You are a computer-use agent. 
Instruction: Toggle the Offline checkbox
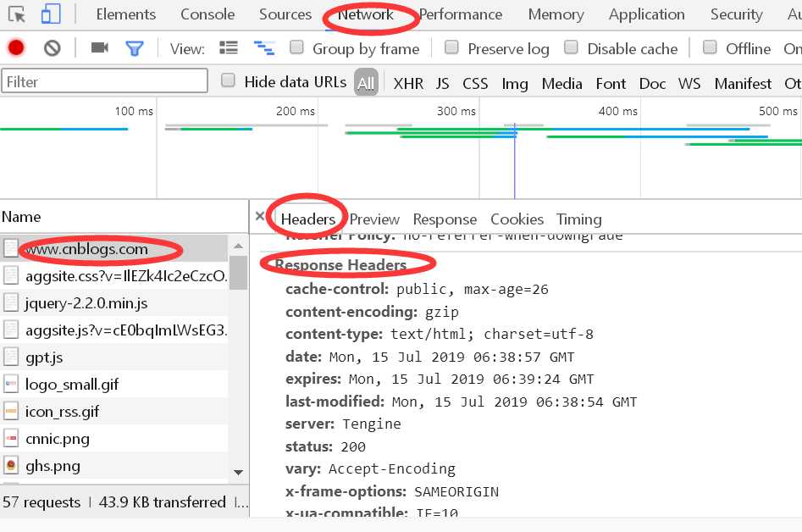click(710, 47)
